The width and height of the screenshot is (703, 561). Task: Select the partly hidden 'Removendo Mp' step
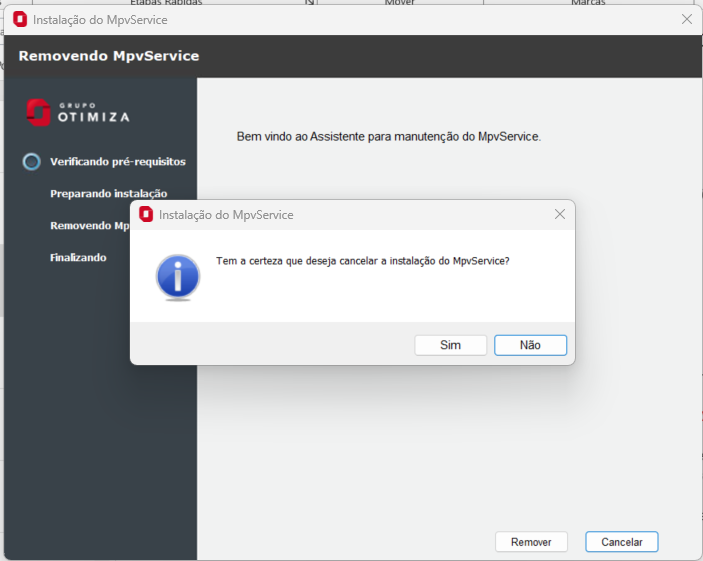click(90, 226)
